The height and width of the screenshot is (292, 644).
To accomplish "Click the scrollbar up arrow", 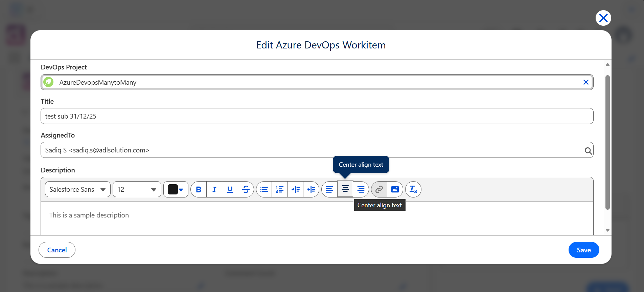I will (x=607, y=64).
